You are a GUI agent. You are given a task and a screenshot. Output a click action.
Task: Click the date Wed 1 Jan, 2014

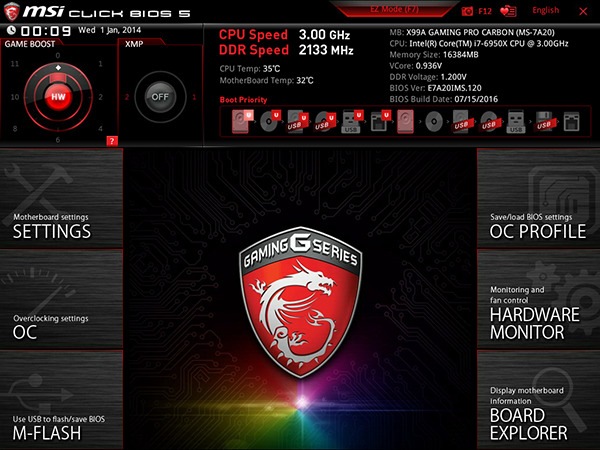109,30
